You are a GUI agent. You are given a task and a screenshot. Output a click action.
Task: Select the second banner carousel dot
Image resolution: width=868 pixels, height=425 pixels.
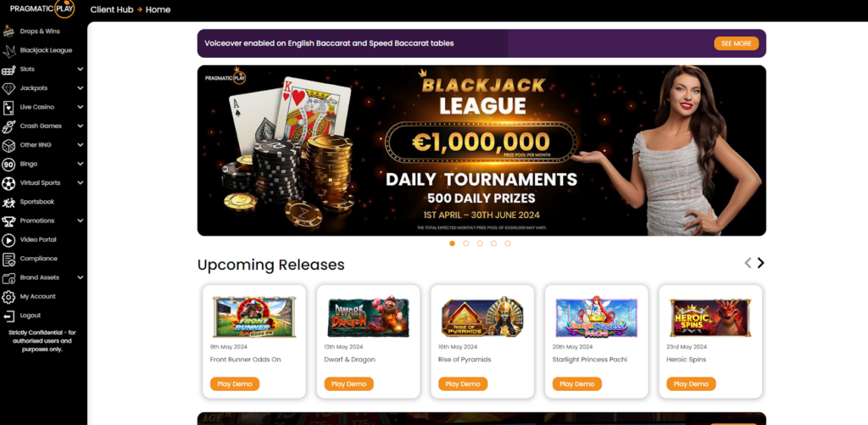point(466,243)
